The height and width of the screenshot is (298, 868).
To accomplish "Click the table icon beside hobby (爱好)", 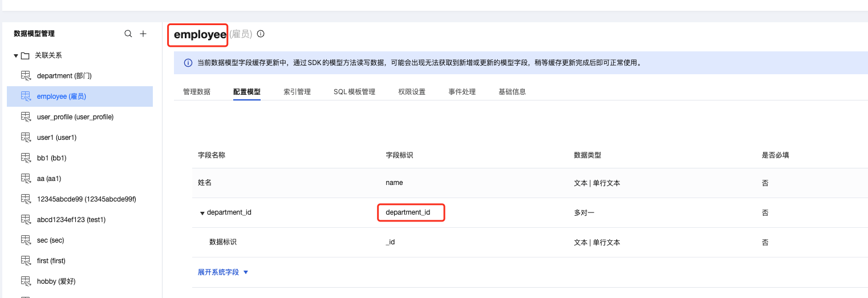I will (26, 281).
